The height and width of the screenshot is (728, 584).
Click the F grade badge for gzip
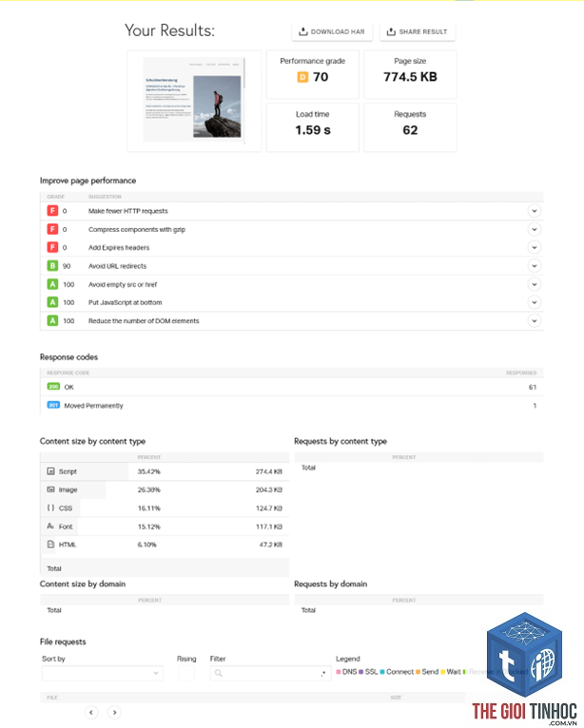tap(52, 229)
